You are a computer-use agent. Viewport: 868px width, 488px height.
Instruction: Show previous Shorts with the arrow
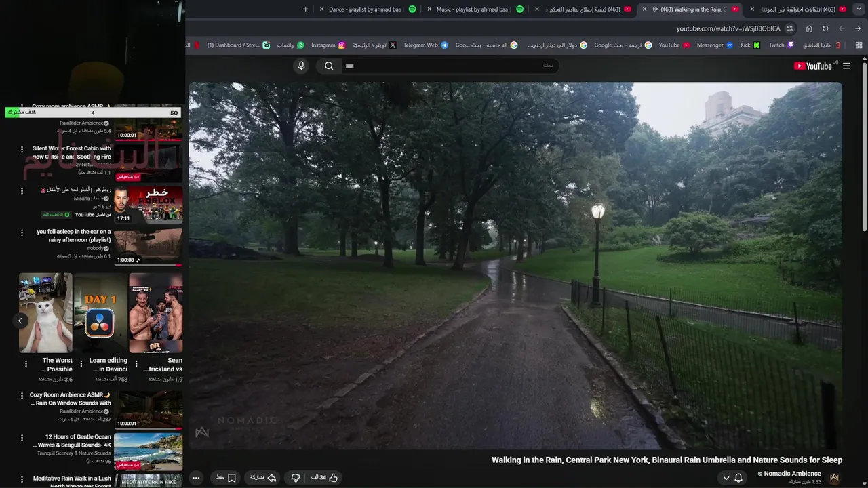[20, 321]
